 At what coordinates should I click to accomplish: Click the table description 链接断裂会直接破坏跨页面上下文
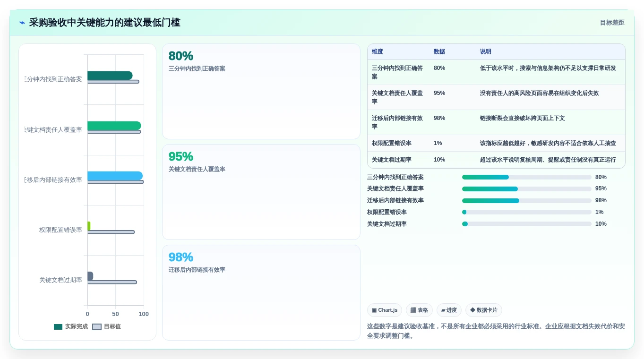pos(523,118)
